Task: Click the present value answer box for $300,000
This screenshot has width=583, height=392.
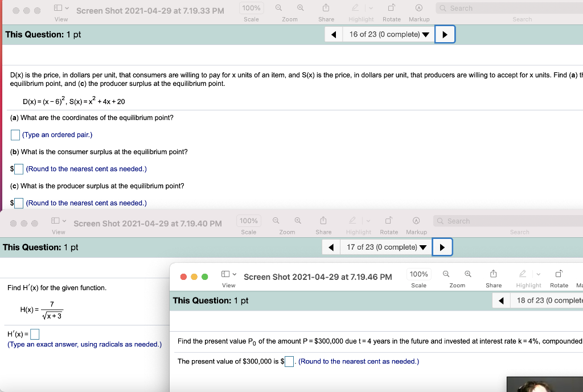Action: point(289,361)
